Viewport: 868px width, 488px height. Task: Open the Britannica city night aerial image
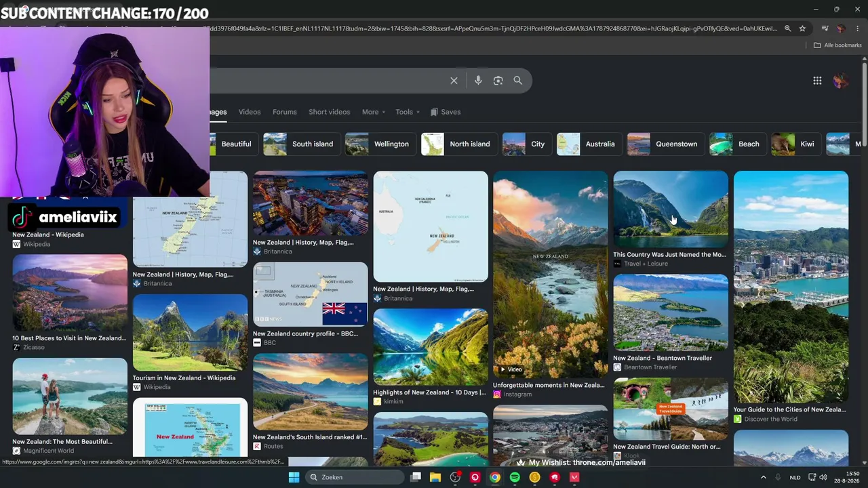311,203
